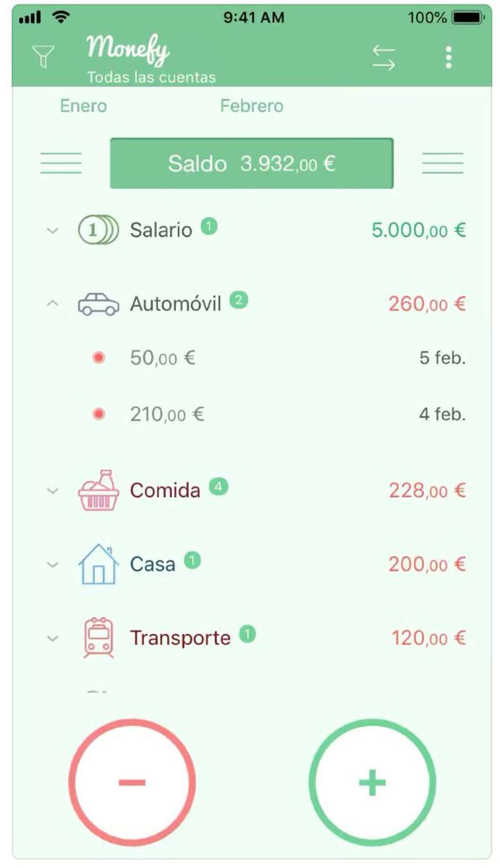Tap the Salario coins icon
The width and height of the screenshot is (500, 868).
(98, 230)
